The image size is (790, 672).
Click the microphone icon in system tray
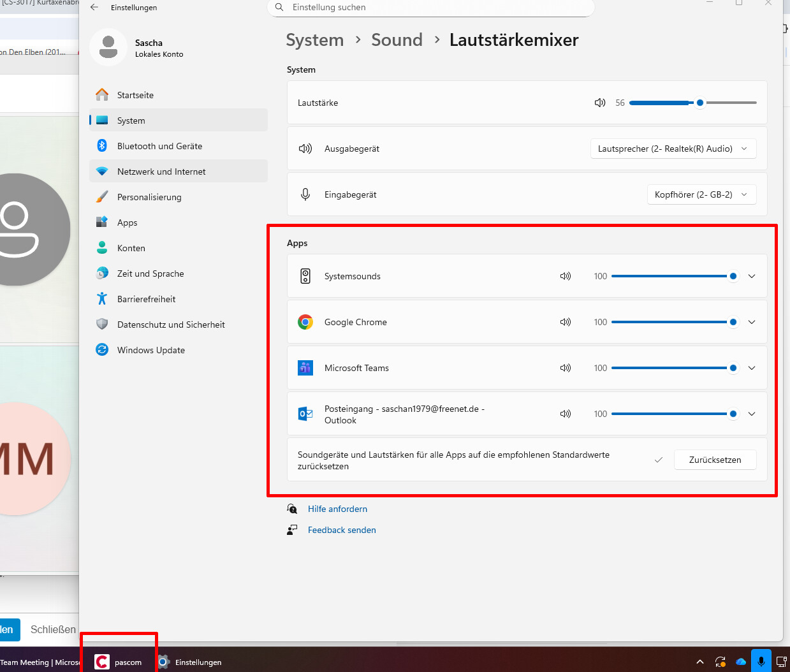761,661
